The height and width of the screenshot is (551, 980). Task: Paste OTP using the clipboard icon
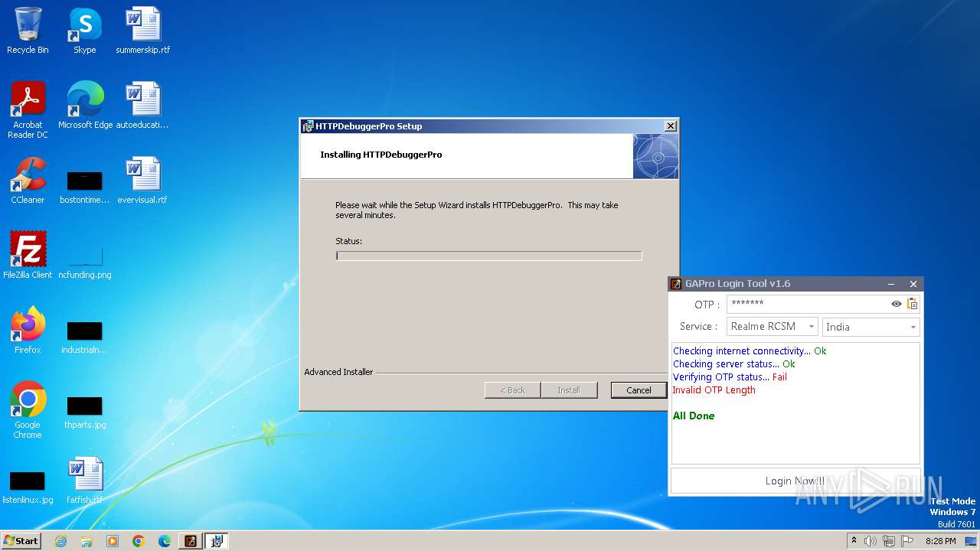[912, 304]
